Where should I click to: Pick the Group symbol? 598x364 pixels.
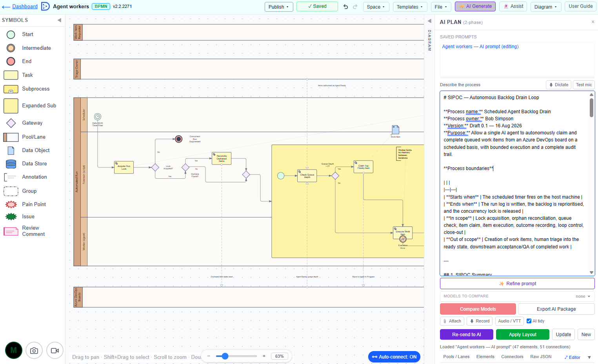click(11, 191)
